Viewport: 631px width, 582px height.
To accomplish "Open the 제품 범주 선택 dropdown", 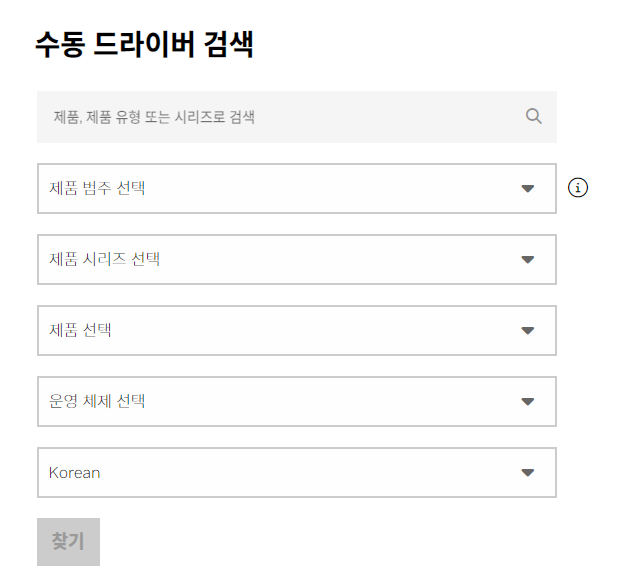I will 296,188.
